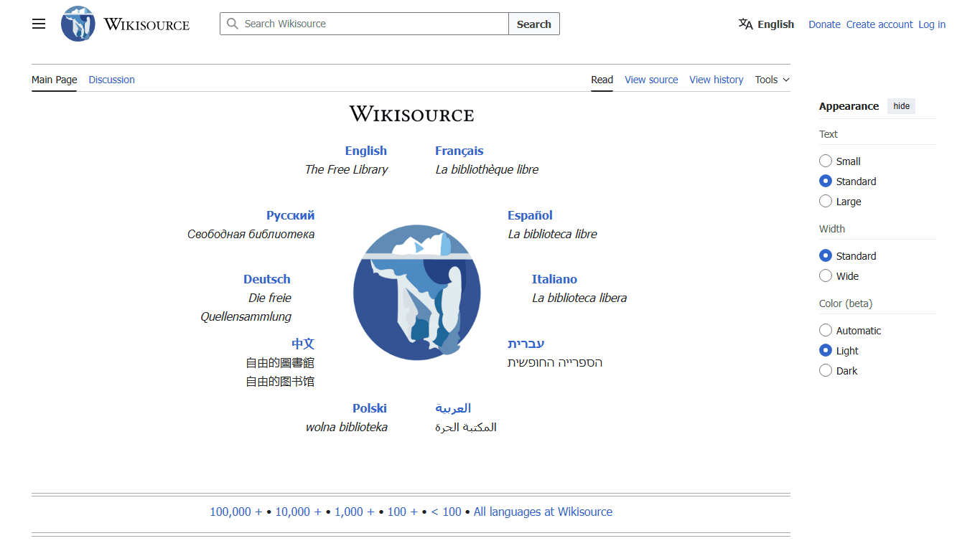Screen dimensions: 980x551
Task: Open the العربية Wikisource link
Action: 453,408
